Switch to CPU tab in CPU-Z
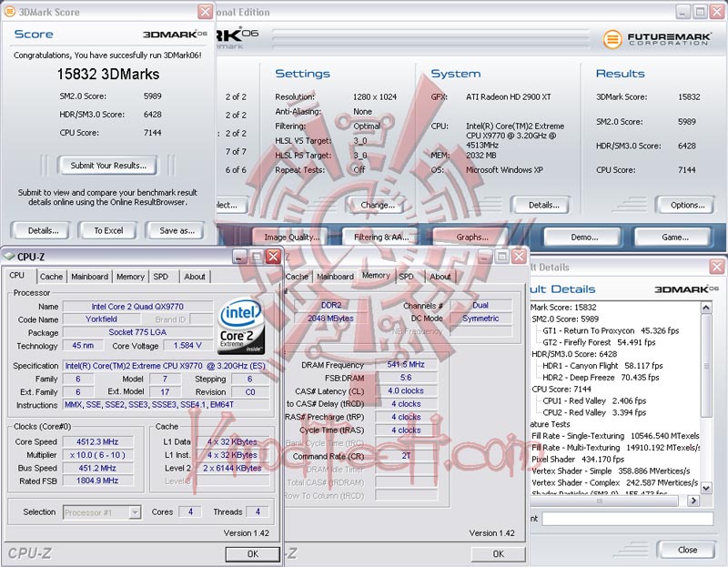 coord(17,276)
